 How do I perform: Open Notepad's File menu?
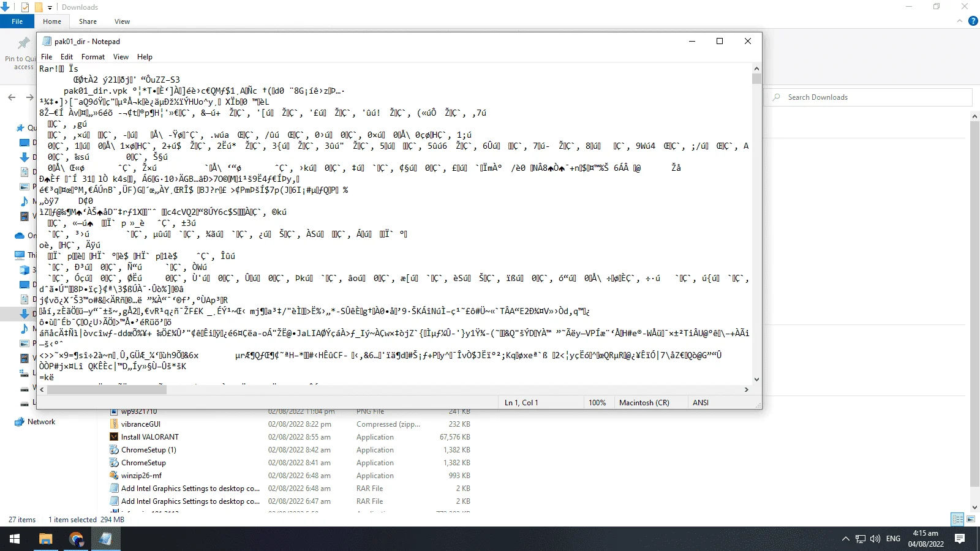pyautogui.click(x=47, y=57)
